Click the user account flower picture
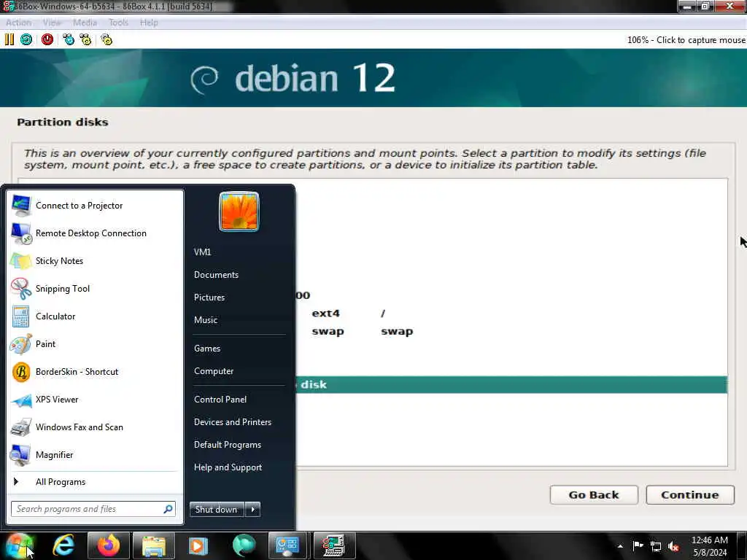This screenshot has height=560, width=747. 239,211
